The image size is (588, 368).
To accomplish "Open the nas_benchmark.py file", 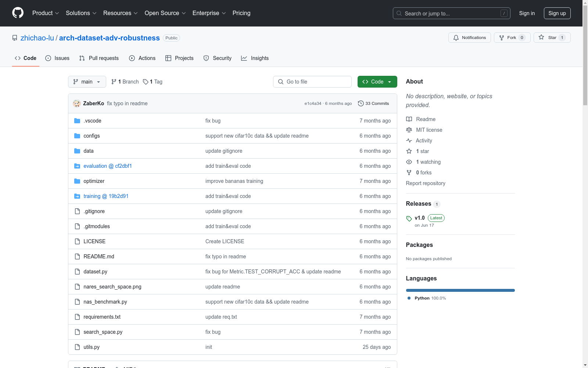I will click(105, 302).
